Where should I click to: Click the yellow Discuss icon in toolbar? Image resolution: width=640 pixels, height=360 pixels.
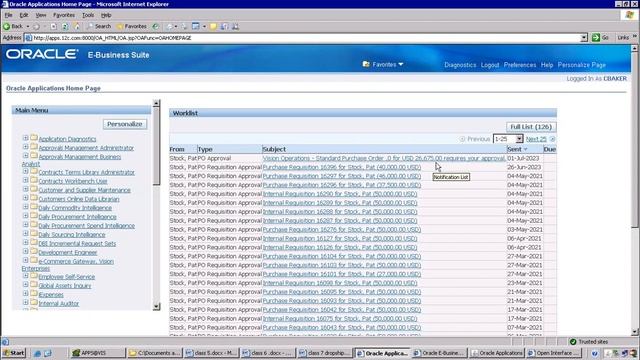tap(213, 26)
